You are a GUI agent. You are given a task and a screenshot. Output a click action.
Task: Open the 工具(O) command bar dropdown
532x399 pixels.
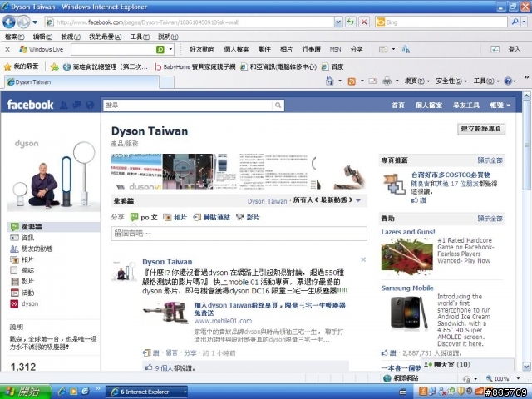pos(486,81)
